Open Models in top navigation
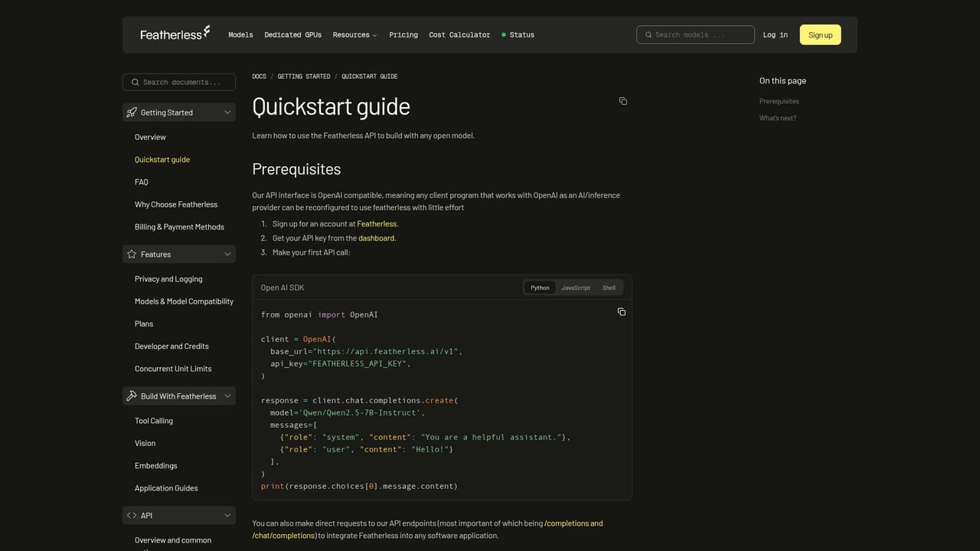 click(x=240, y=34)
